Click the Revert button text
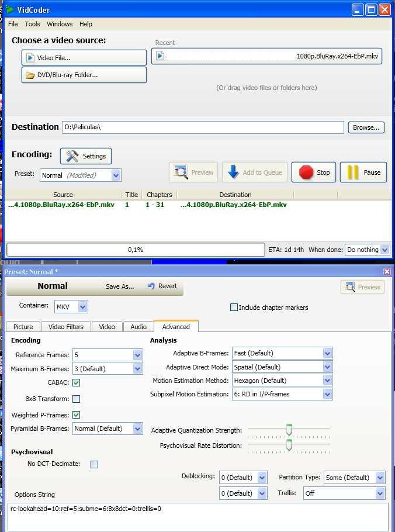This screenshot has height=532, width=395. click(168, 286)
